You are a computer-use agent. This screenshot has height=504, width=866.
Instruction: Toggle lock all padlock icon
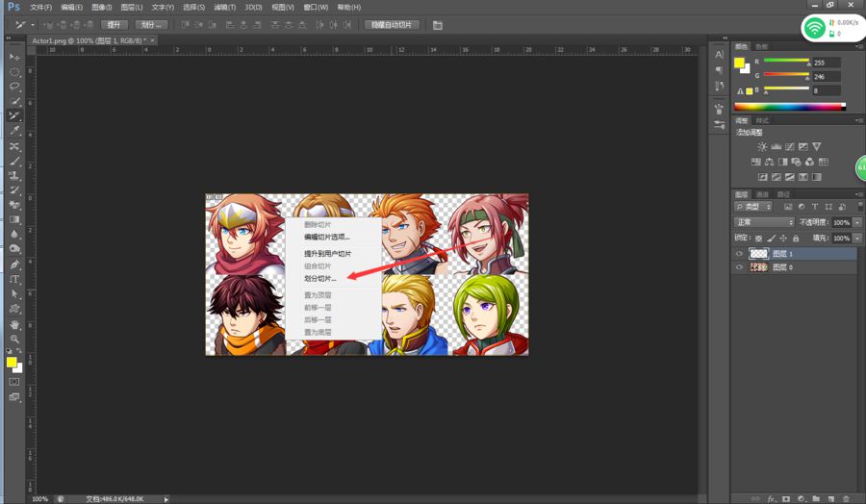[x=796, y=239]
